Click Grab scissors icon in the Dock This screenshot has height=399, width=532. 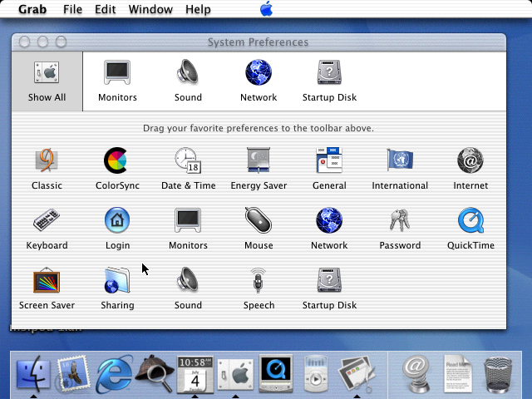(x=357, y=374)
